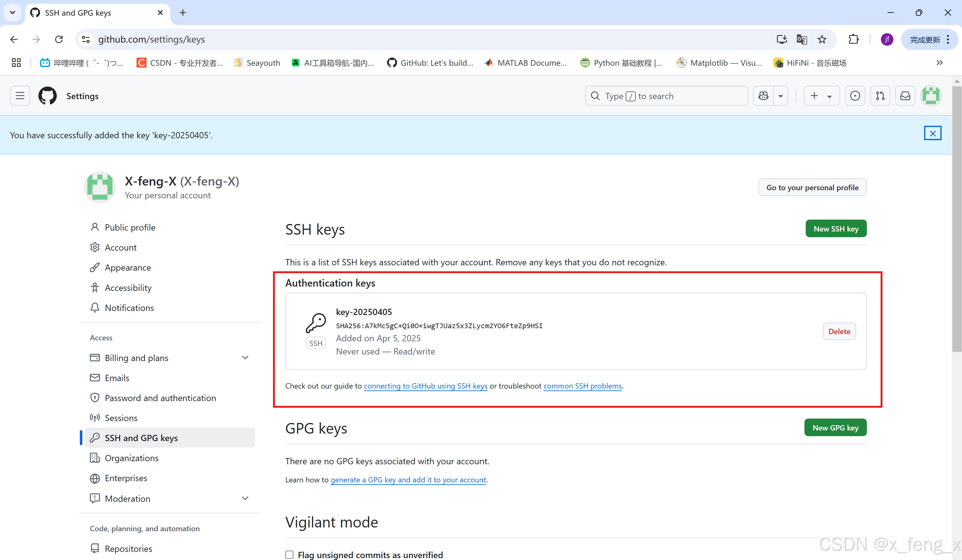The height and width of the screenshot is (560, 962).
Task: Open the Copilot chat icon
Action: (763, 96)
